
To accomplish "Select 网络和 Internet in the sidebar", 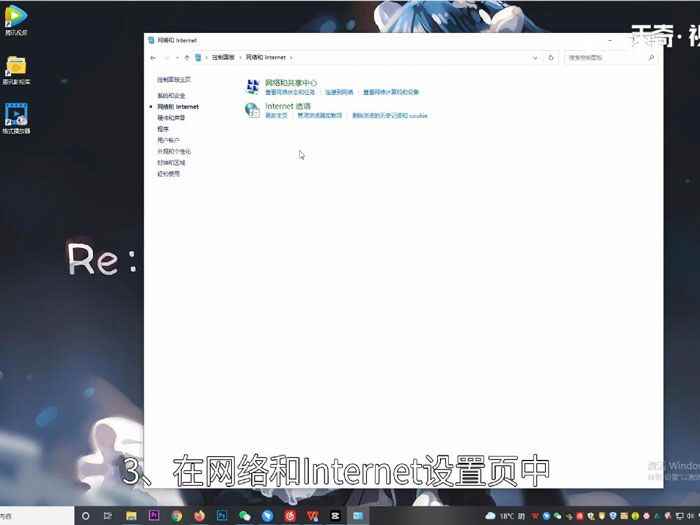I will 178,107.
